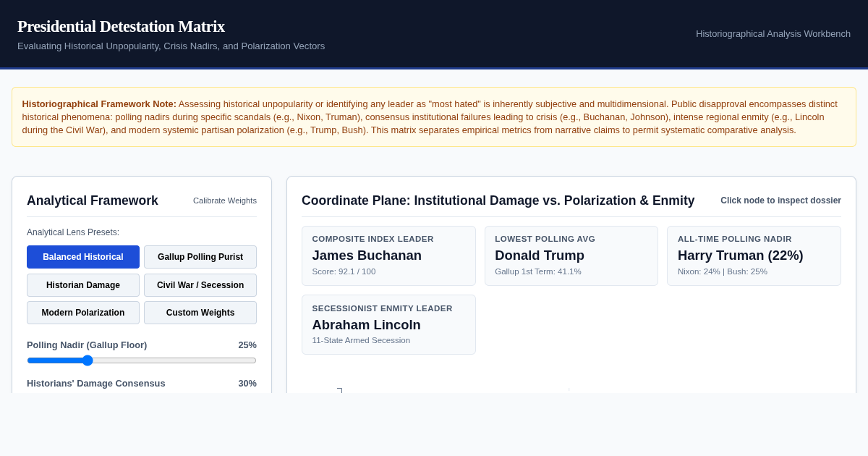
Task: Click the Click node to inspect dossier hint
Action: click(x=780, y=200)
